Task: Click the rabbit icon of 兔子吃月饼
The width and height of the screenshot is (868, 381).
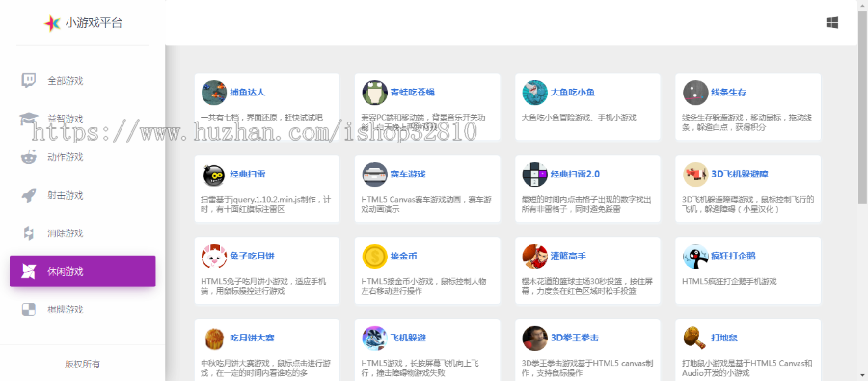Action: pyautogui.click(x=214, y=257)
